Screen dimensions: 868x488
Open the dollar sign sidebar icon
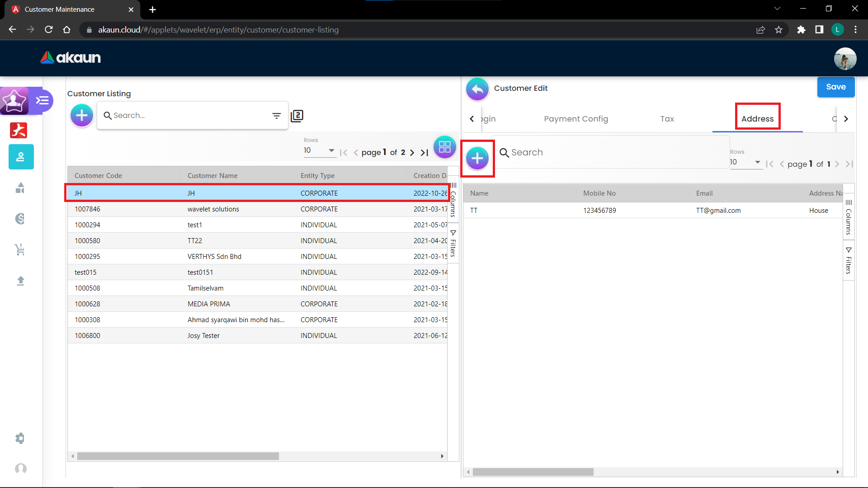20,219
